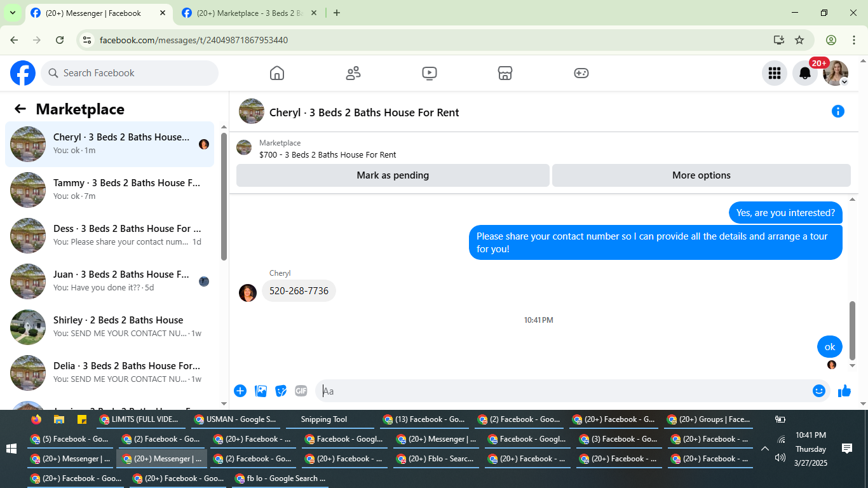This screenshot has height=488, width=868.
Task: Send a thumbs-up like
Action: (844, 391)
